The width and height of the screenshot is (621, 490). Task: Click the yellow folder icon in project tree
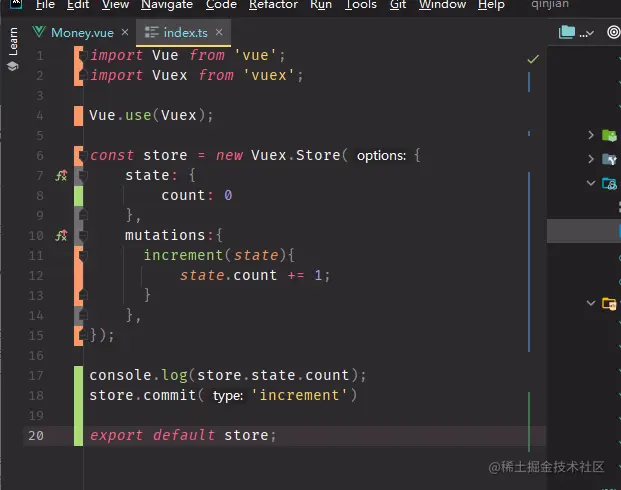click(609, 303)
